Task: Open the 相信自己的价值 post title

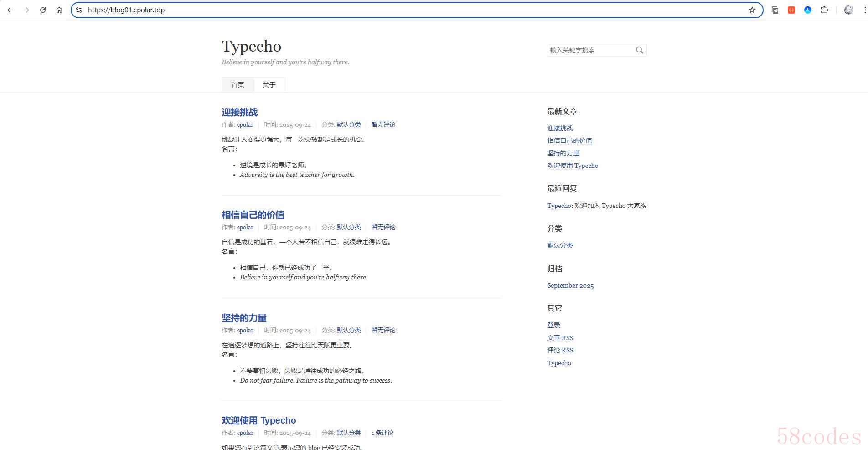Action: coord(253,215)
